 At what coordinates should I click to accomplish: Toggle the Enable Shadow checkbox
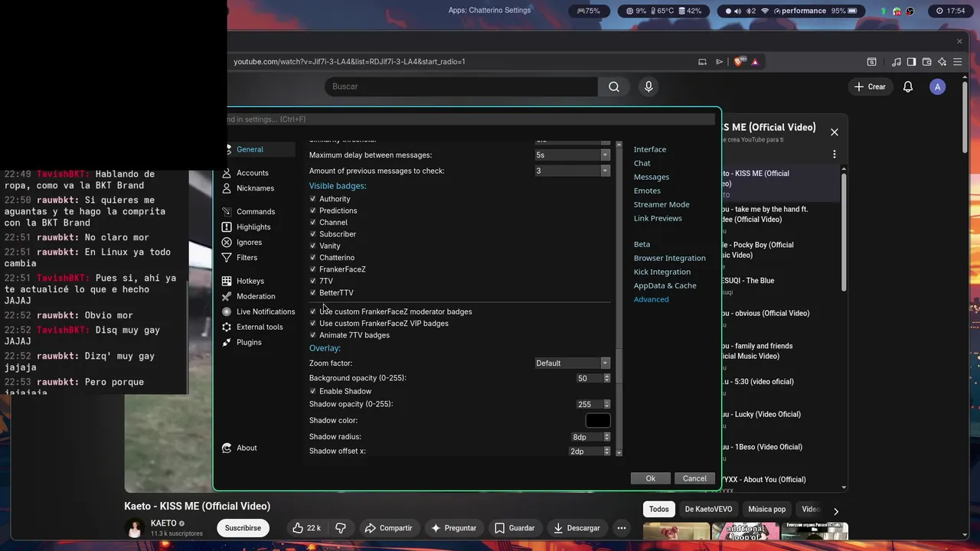(x=312, y=391)
